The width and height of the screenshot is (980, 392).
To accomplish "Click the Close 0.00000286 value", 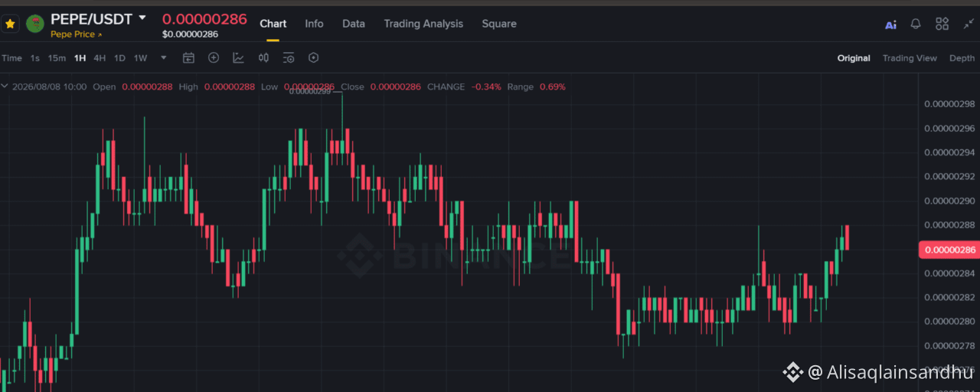I will click(x=395, y=87).
